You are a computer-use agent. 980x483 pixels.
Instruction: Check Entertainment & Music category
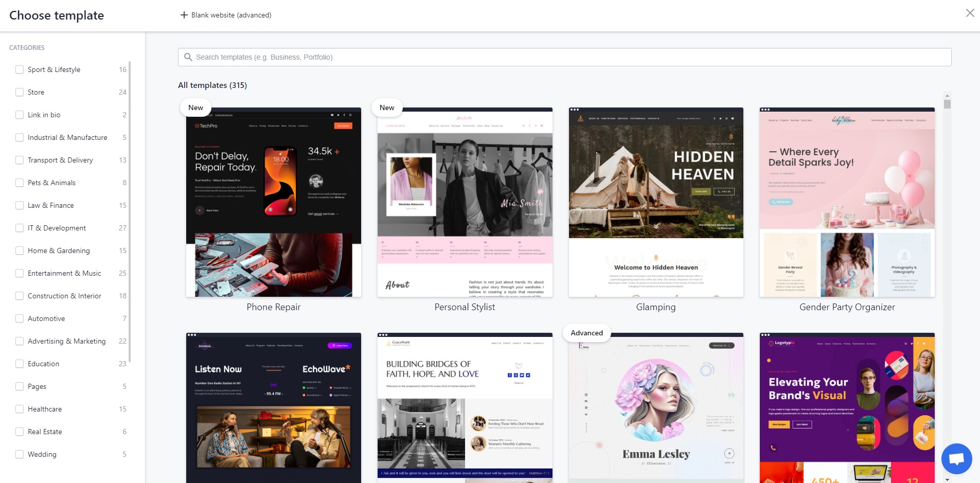click(20, 273)
